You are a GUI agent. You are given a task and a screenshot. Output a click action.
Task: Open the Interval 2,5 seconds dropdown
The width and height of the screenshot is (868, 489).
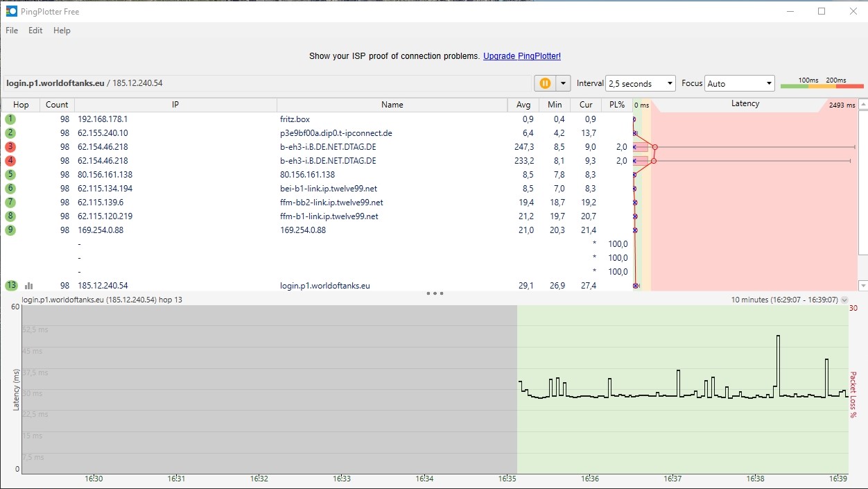(x=641, y=83)
